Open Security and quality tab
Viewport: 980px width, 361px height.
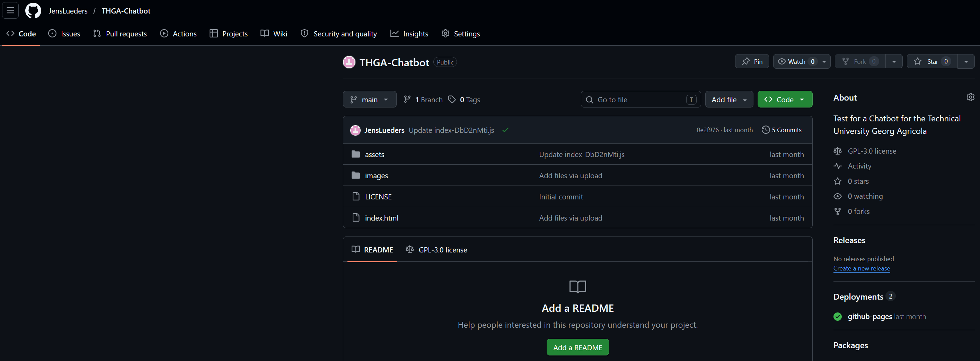coord(338,34)
